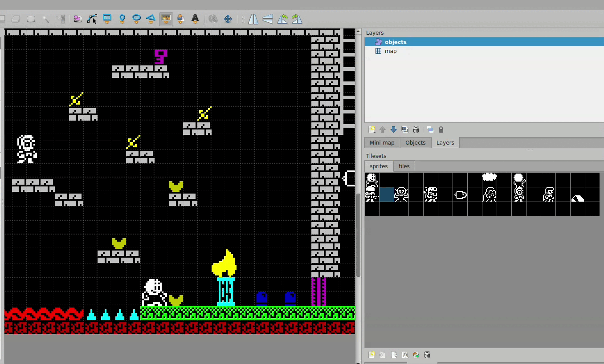Open the tiles tileset tab
Image resolution: width=604 pixels, height=364 pixels.
click(404, 166)
